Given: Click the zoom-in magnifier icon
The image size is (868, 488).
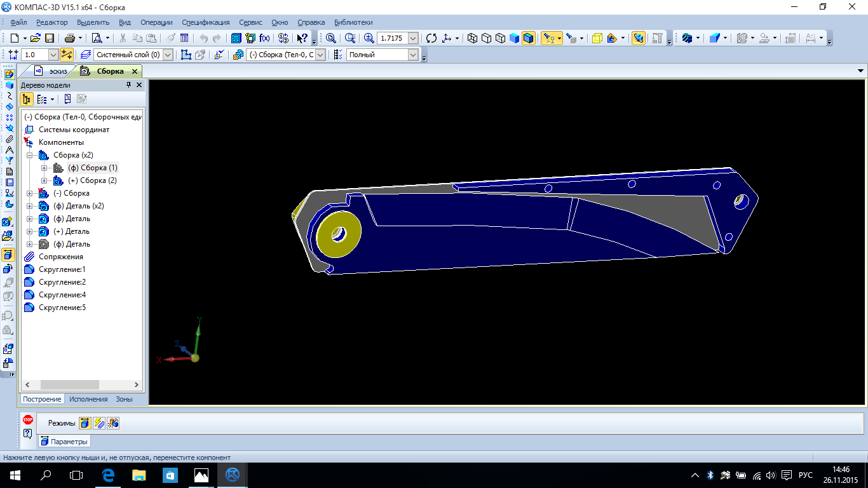Looking at the screenshot, I should 369,38.
